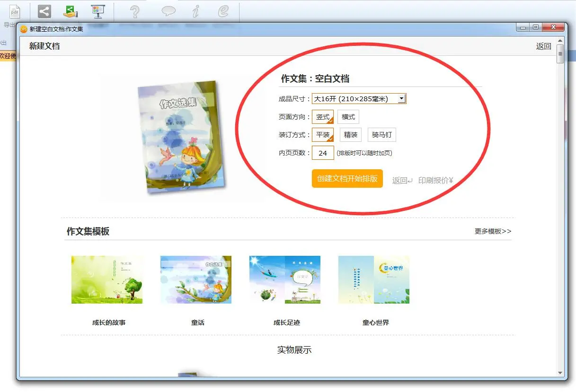Click the presentation board toolbar icon
Screen dimensions: 576x392
click(98, 11)
